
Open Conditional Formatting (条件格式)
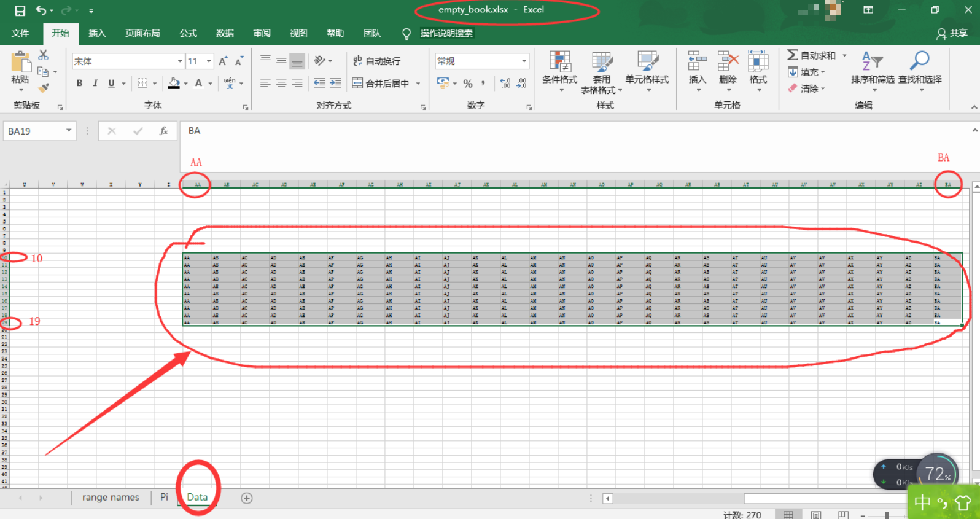[560, 72]
